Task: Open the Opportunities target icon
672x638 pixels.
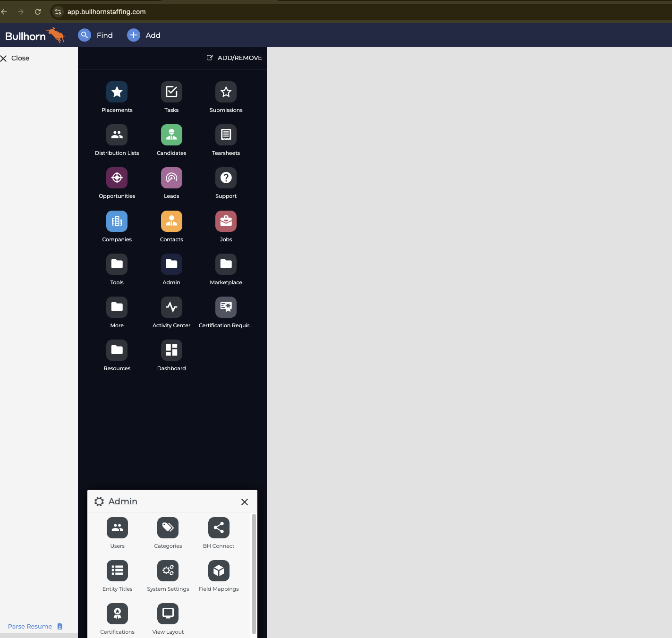Action: point(117,178)
